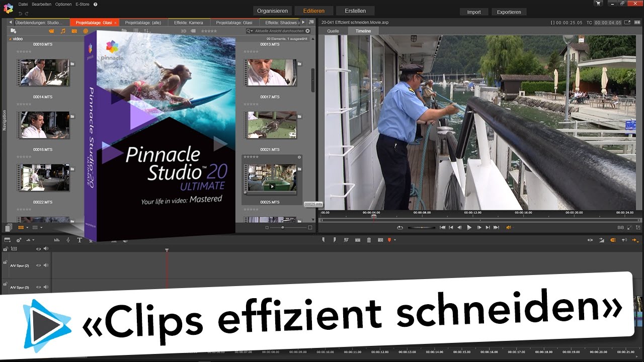Image resolution: width=644 pixels, height=362 pixels.
Task: Toggle loop playback icon
Action: coord(400,228)
